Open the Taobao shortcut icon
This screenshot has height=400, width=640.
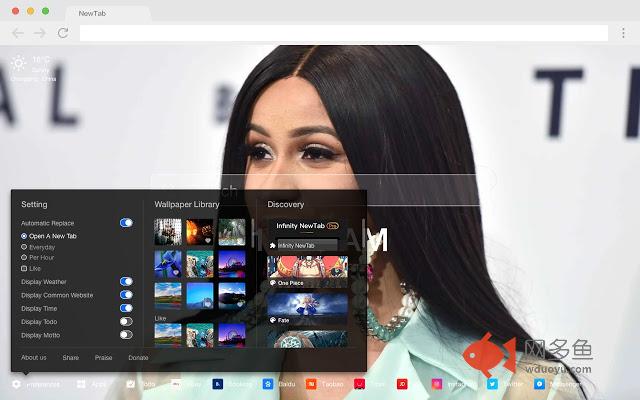pos(311,384)
